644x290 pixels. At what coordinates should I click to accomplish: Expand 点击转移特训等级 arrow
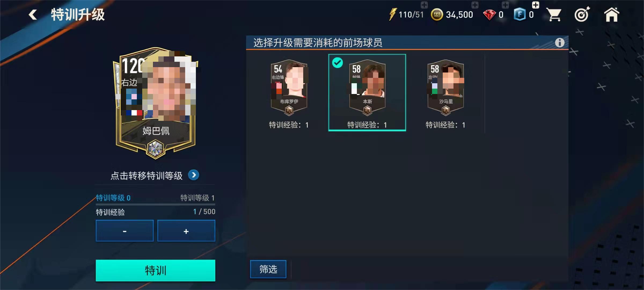(x=193, y=175)
